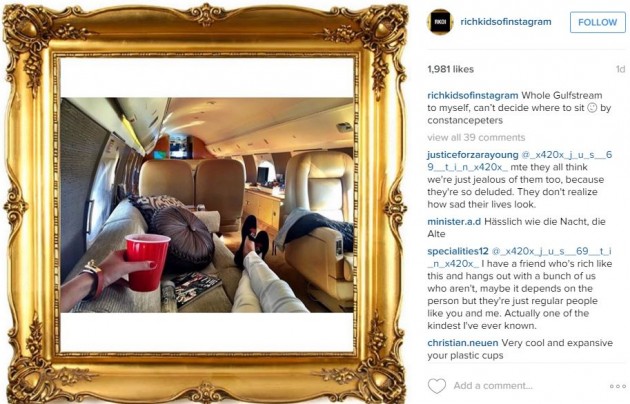Open richkidsofinstagram link in caption
Image resolution: width=630 pixels, height=404 pixels.
pos(473,96)
